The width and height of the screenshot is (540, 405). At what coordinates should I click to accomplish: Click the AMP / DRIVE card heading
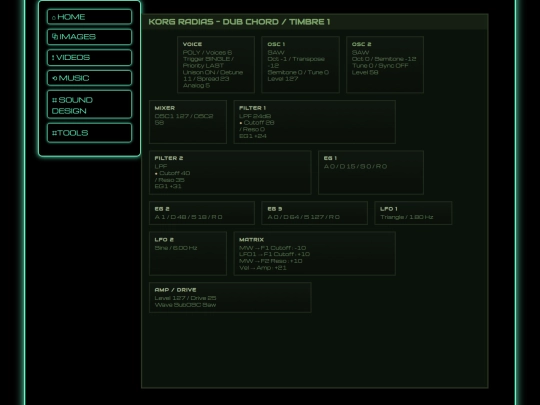point(175,290)
